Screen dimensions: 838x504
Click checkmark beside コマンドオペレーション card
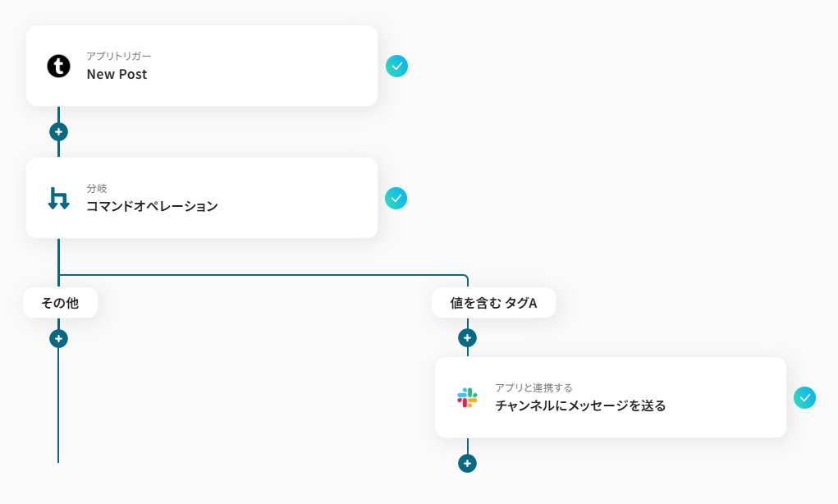click(x=396, y=198)
